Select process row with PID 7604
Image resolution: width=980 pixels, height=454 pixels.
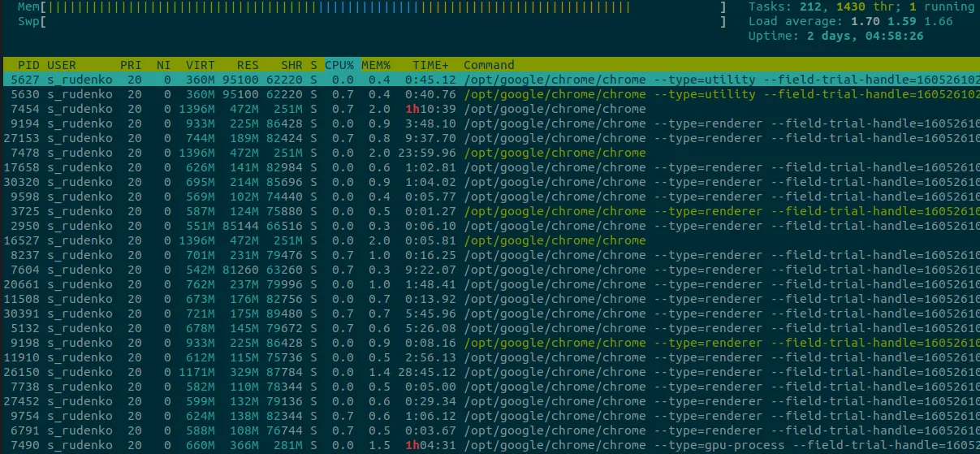pyautogui.click(x=490, y=270)
